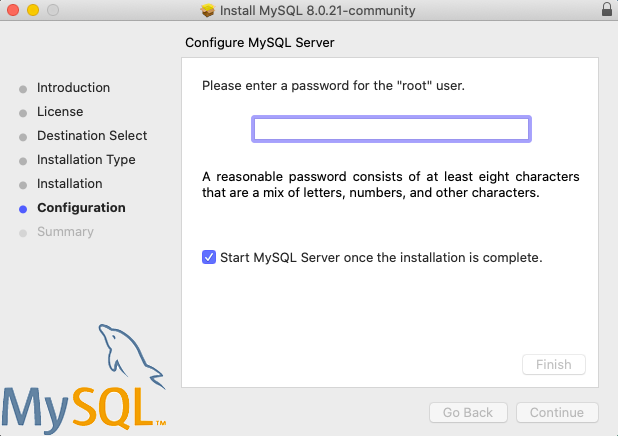618x436 pixels.
Task: Uncheck Start MySQL Server after installation
Action: [209, 257]
